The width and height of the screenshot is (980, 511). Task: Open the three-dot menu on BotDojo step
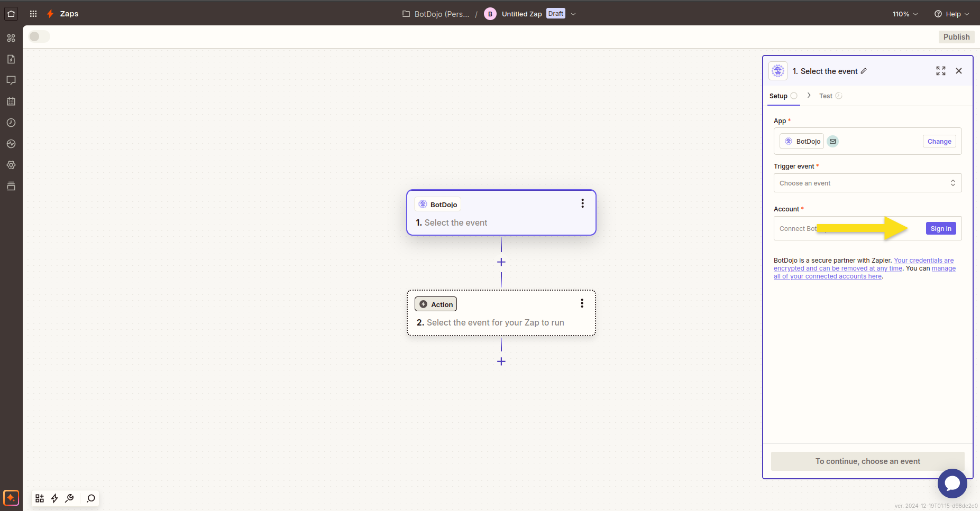[582, 203]
